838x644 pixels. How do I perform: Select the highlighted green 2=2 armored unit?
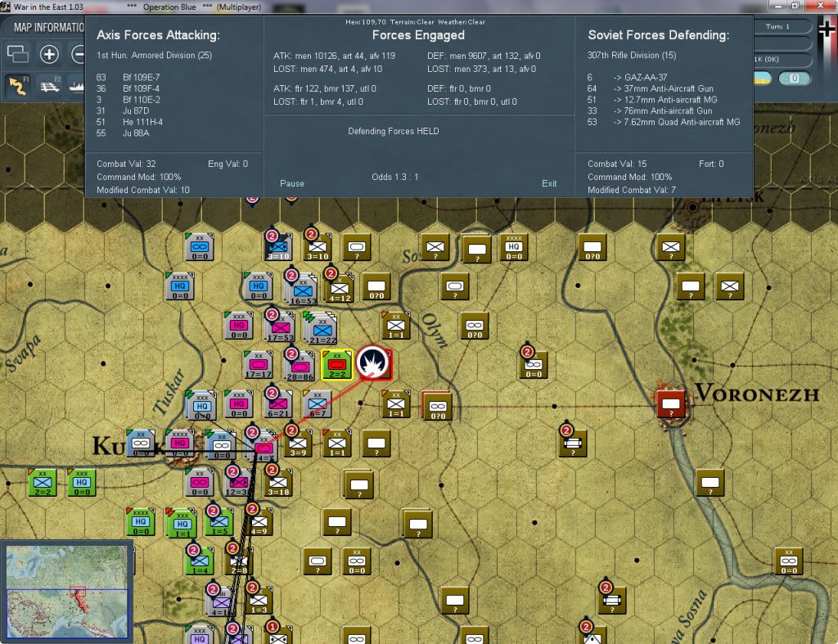(336, 365)
